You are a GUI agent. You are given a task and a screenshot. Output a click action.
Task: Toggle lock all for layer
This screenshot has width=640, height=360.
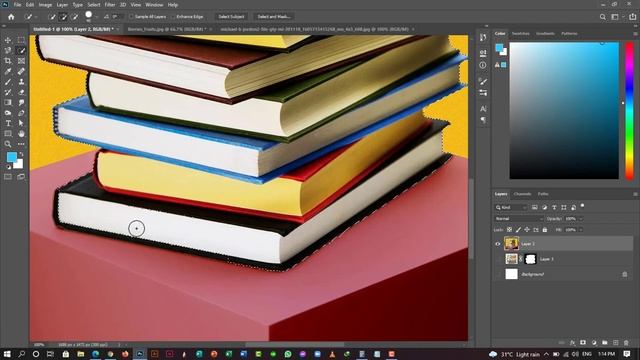[x=545, y=230]
